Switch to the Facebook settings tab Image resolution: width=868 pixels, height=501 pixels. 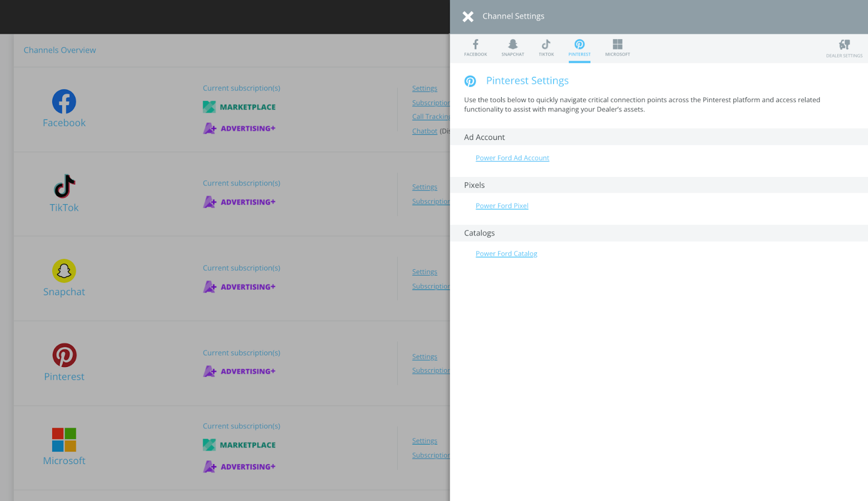tap(475, 48)
